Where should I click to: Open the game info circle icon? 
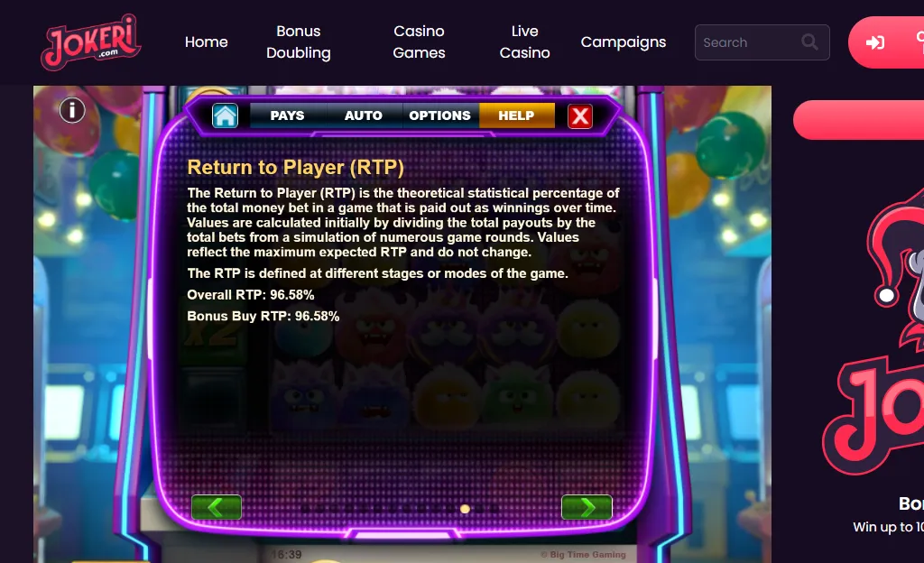pyautogui.click(x=72, y=110)
